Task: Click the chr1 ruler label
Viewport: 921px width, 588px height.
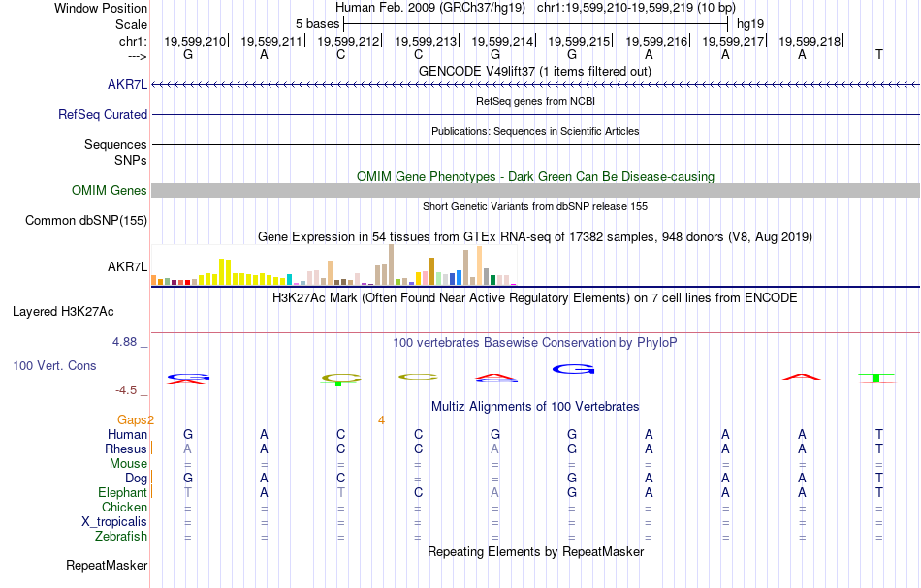Action: tap(133, 41)
